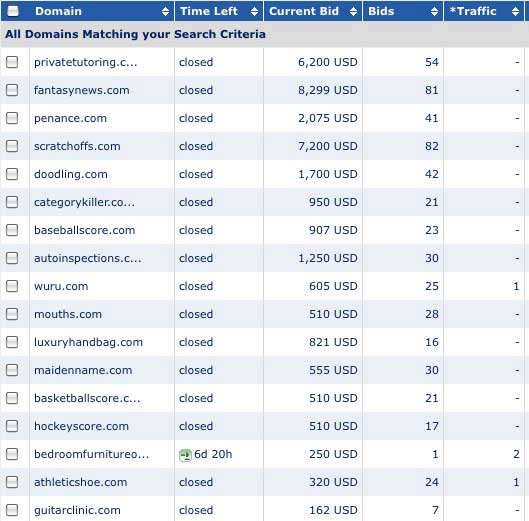Open bedroomfurnitureo... domain link
Image resolution: width=529 pixels, height=521 pixels.
point(91,454)
